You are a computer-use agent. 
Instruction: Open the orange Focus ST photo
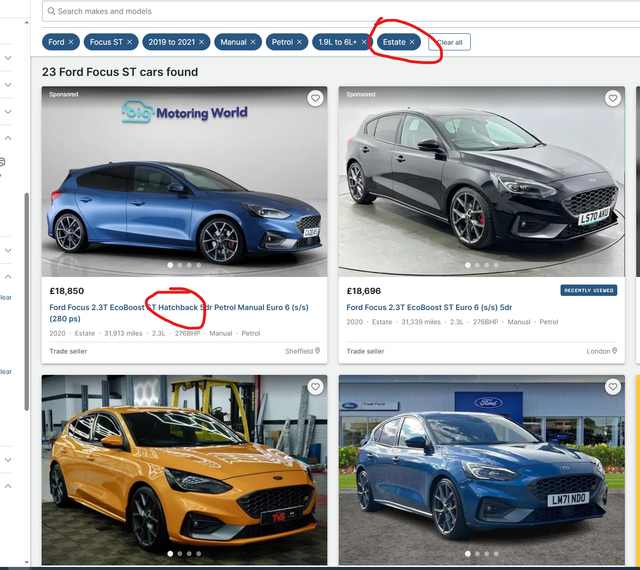tap(184, 470)
